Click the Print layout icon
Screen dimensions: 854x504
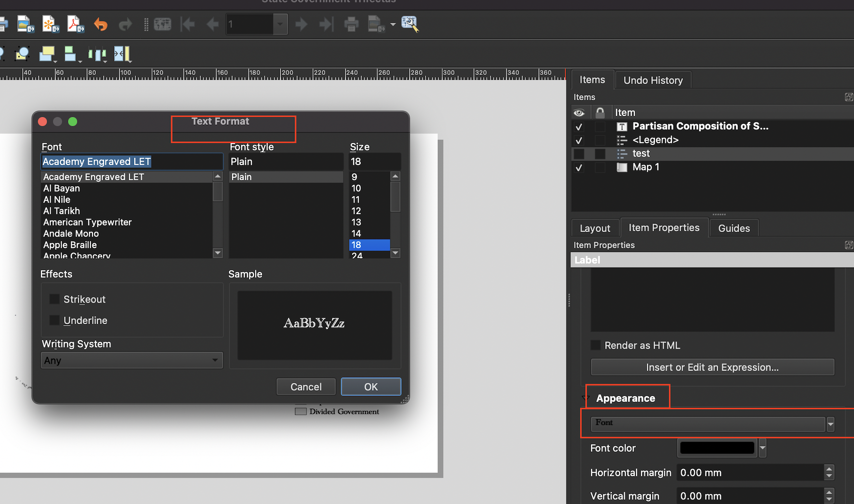click(x=351, y=24)
